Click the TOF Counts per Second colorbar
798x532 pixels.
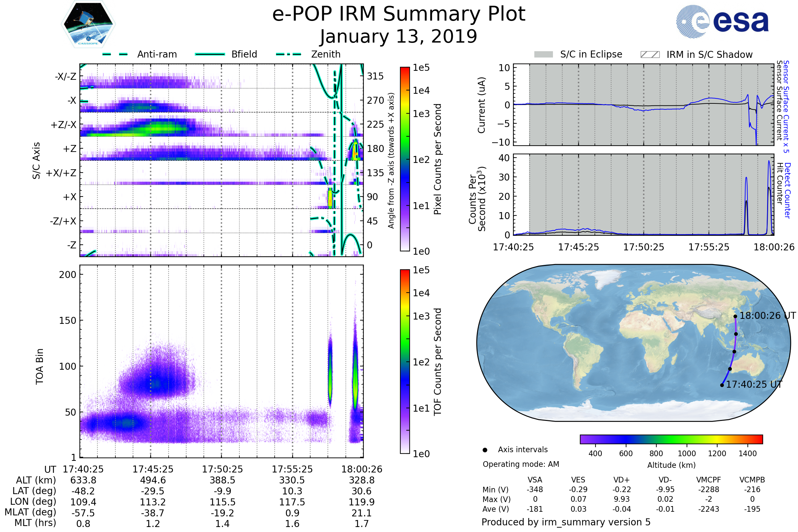pyautogui.click(x=405, y=361)
